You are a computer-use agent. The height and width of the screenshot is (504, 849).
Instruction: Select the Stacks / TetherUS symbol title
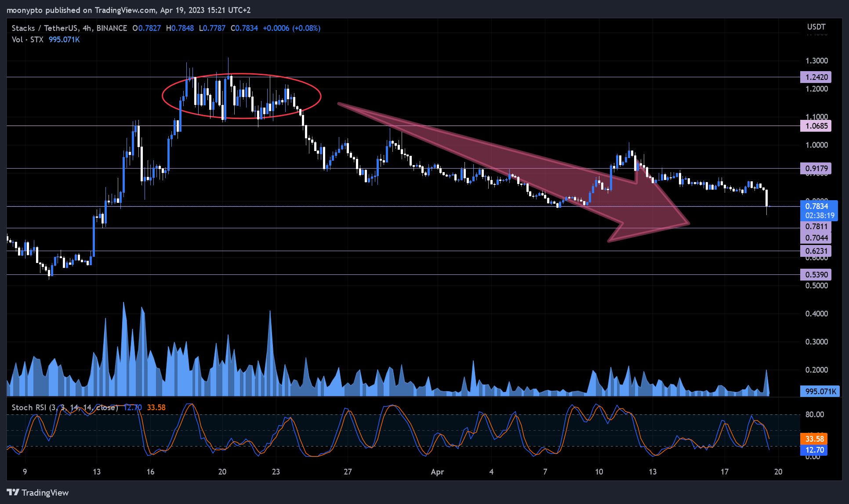point(69,28)
